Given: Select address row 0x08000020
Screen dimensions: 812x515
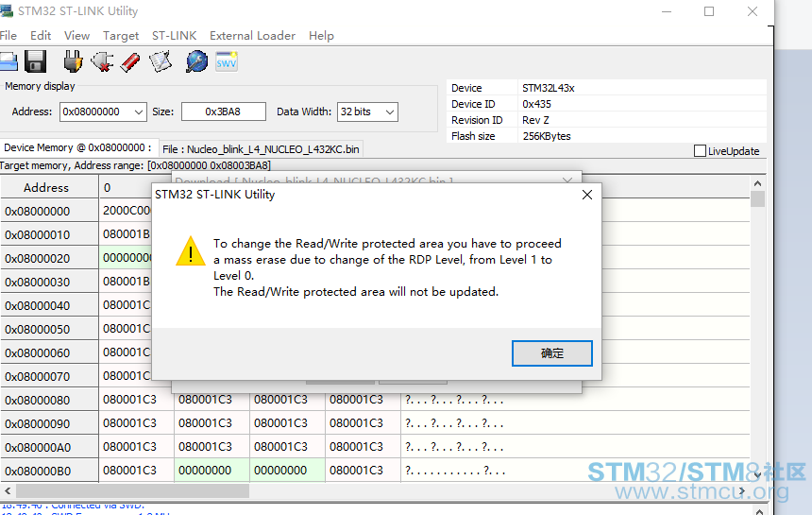Looking at the screenshot, I should [49, 258].
